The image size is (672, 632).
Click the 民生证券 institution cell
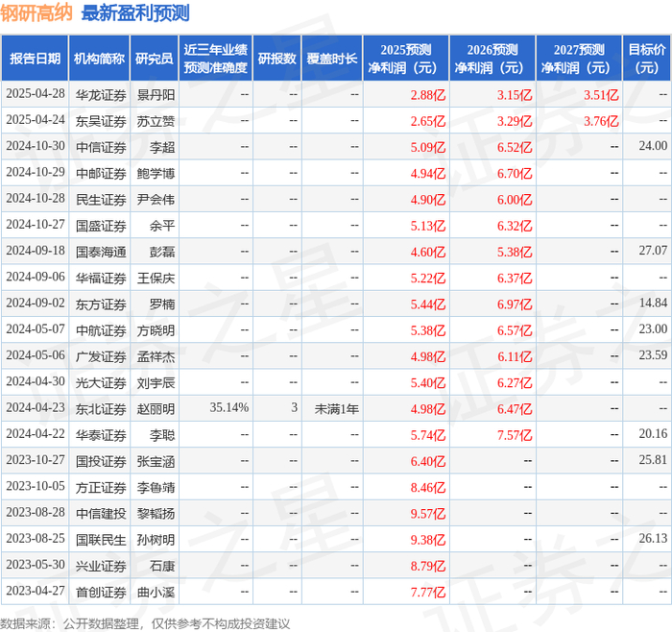tap(101, 200)
